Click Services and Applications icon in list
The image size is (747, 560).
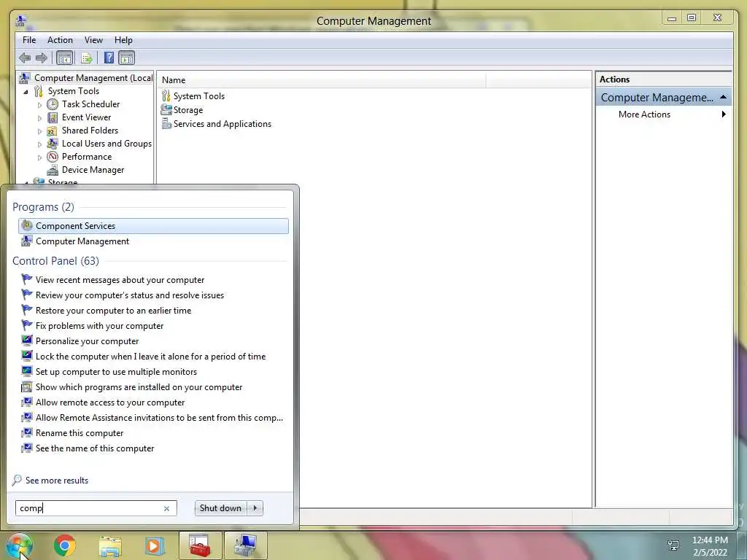tap(166, 124)
